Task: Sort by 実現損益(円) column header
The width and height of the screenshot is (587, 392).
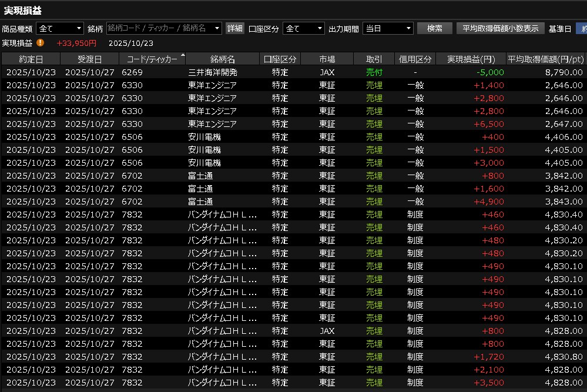Action: [471, 59]
